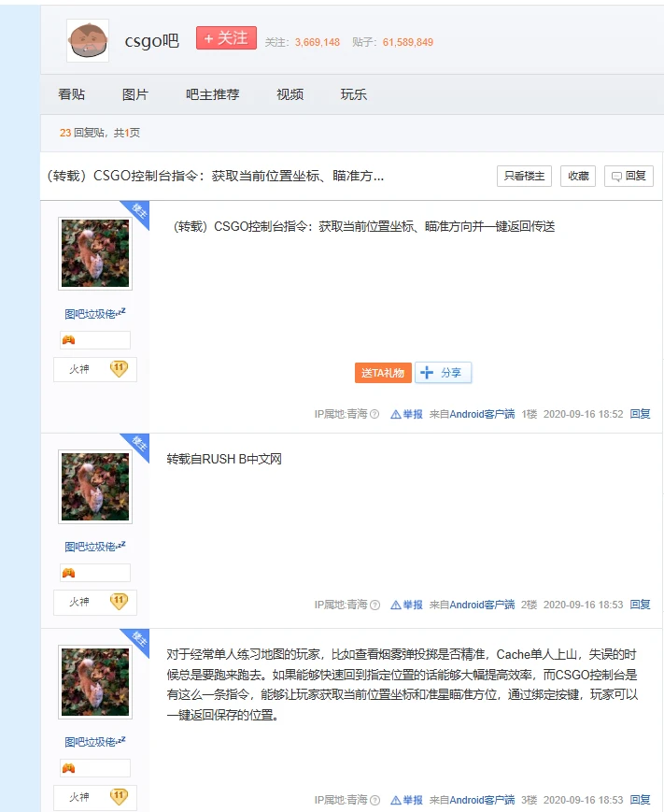664x812 pixels.
Task: Click the warning triangle icon in 1楼 举报
Action: [395, 414]
